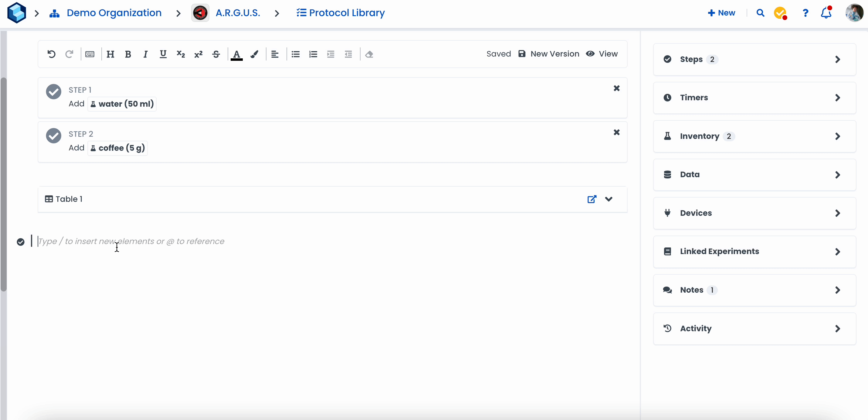Go to Demo Organization breadcrumb
The image size is (868, 420).
pos(114,13)
